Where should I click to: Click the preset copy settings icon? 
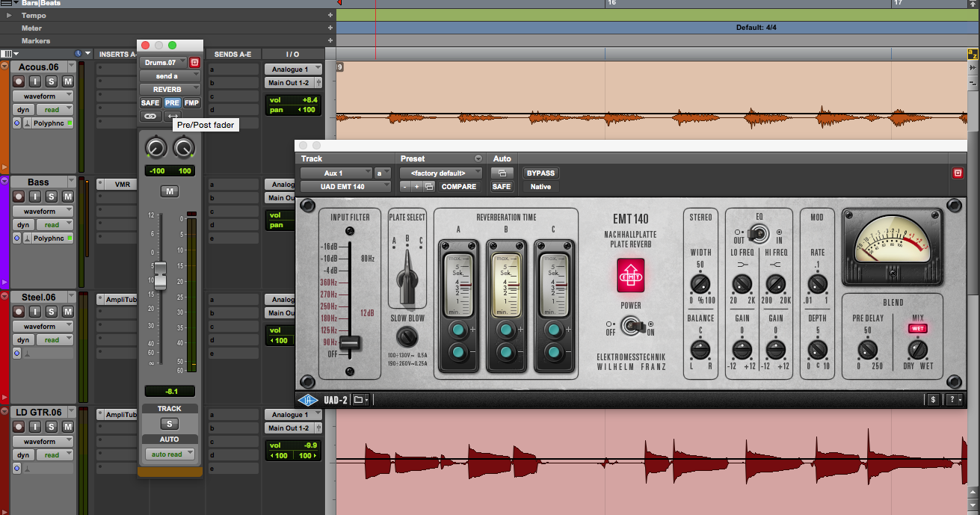pos(429,187)
